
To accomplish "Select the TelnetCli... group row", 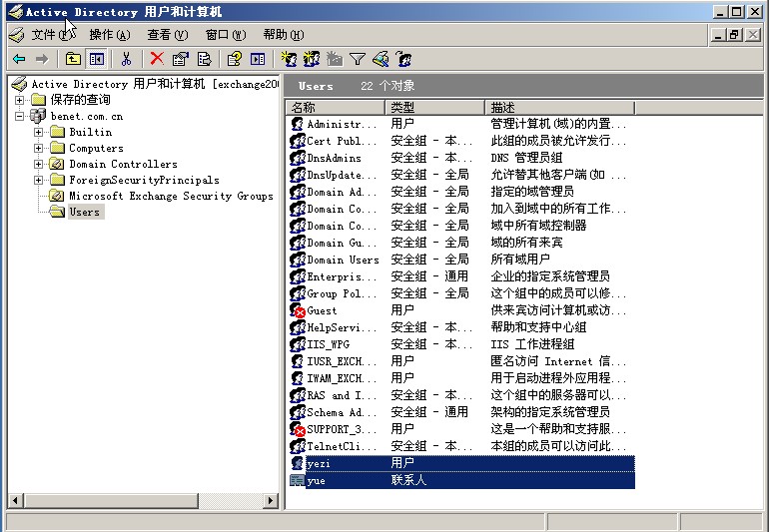I will [x=460, y=446].
